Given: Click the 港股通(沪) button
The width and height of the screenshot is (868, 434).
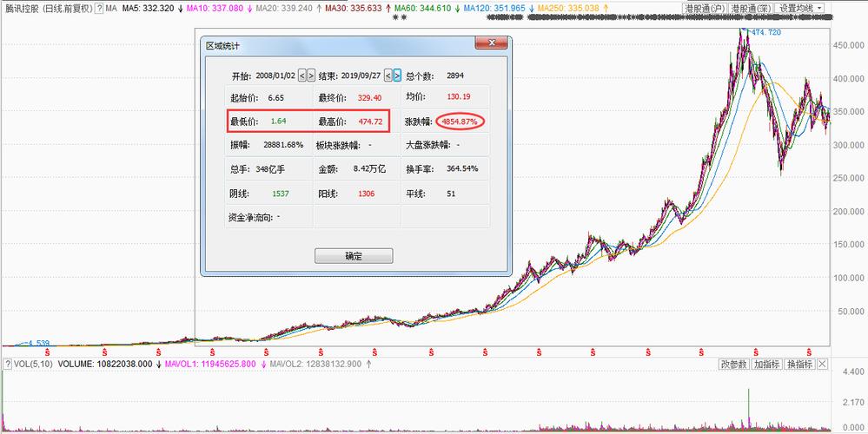Looking at the screenshot, I should click(704, 9).
